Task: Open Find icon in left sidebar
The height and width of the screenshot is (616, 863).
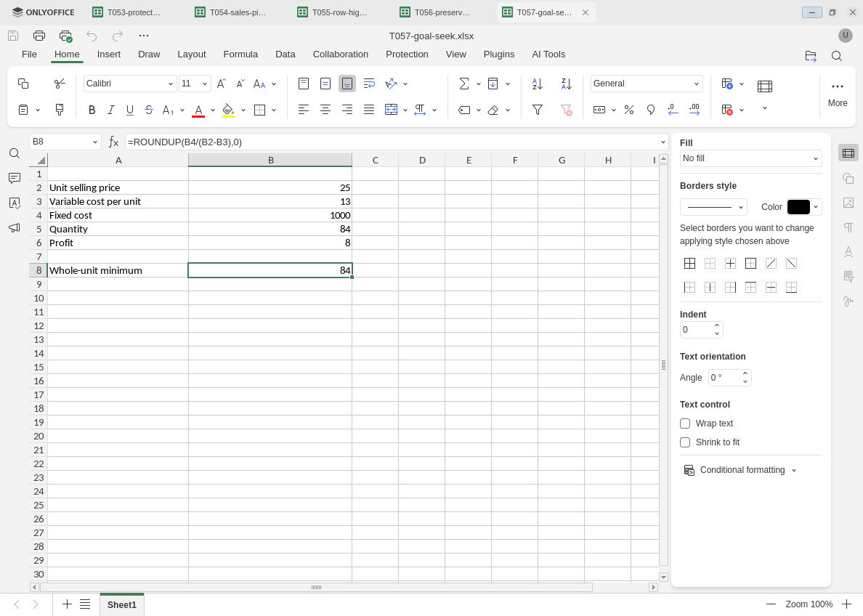Action: 15,153
